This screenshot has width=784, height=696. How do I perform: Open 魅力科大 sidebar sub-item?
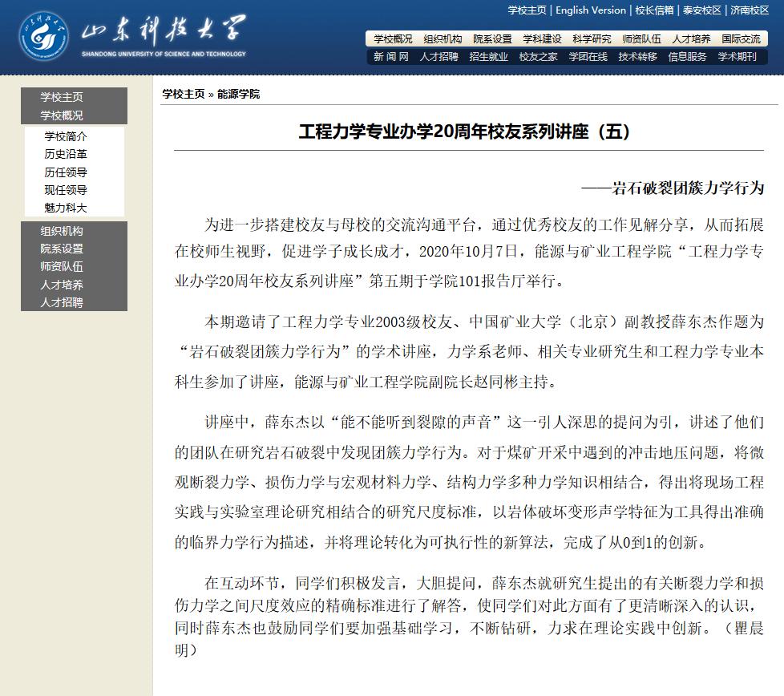click(66, 208)
